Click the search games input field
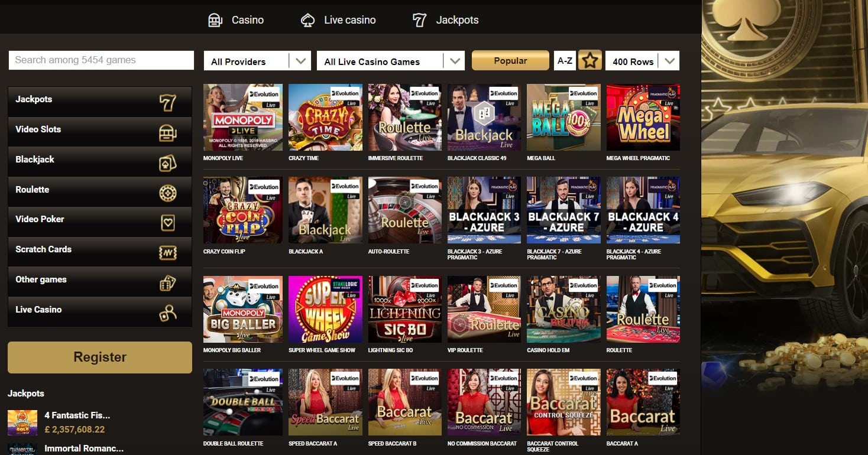 point(101,60)
